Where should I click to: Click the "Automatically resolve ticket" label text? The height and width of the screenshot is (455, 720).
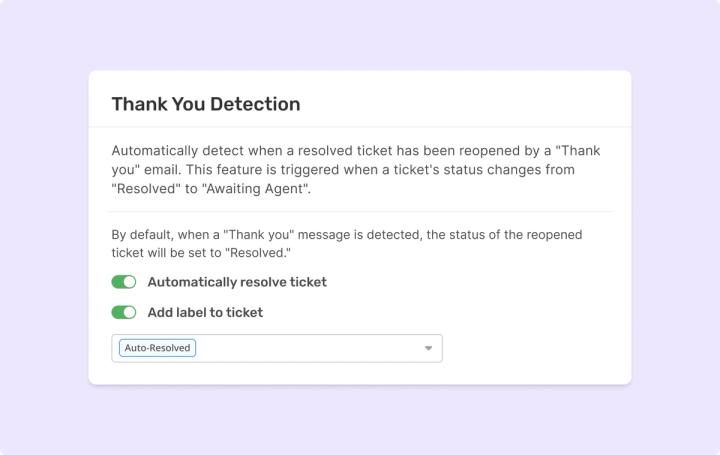[237, 282]
